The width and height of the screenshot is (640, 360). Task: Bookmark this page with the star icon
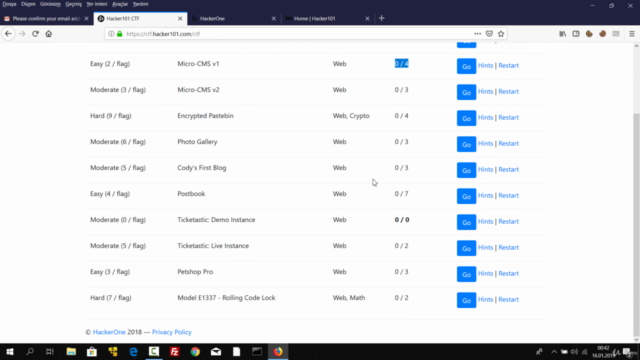pos(501,34)
